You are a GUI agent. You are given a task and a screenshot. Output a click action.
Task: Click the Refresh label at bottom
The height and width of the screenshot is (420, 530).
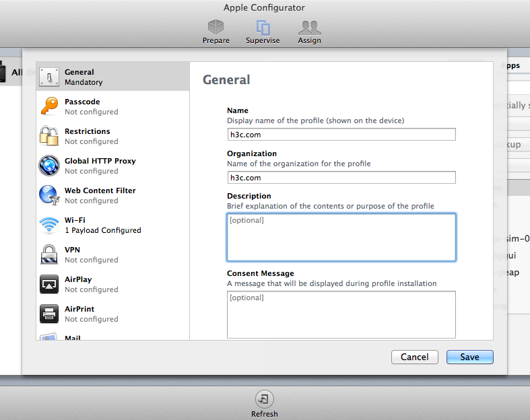(x=264, y=414)
